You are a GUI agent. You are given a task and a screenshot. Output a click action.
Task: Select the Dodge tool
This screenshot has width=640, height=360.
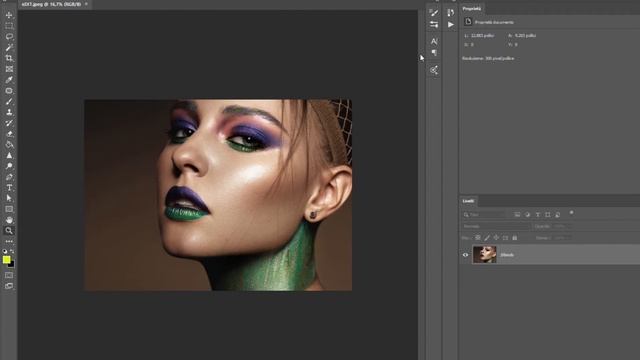click(x=9, y=166)
